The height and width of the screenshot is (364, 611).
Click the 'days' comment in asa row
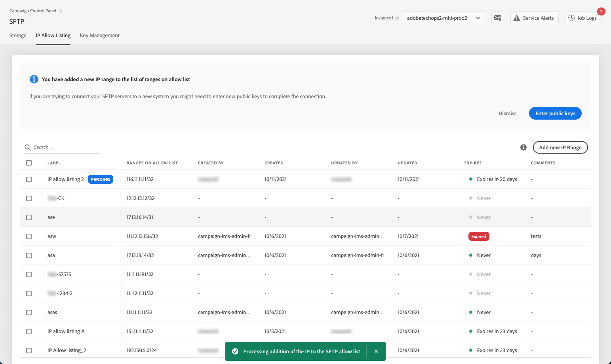536,255
